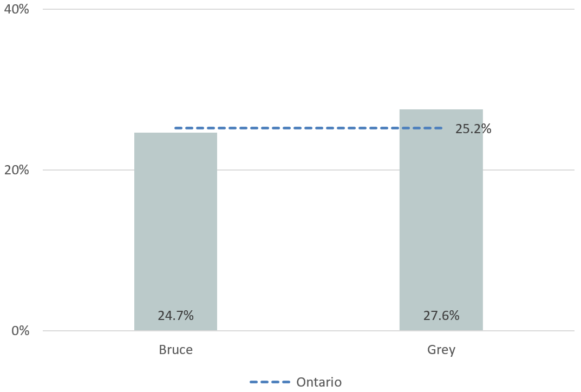The width and height of the screenshot is (581, 392).
Task: Click the top edge of the Bruce bar
Action: click(175, 133)
